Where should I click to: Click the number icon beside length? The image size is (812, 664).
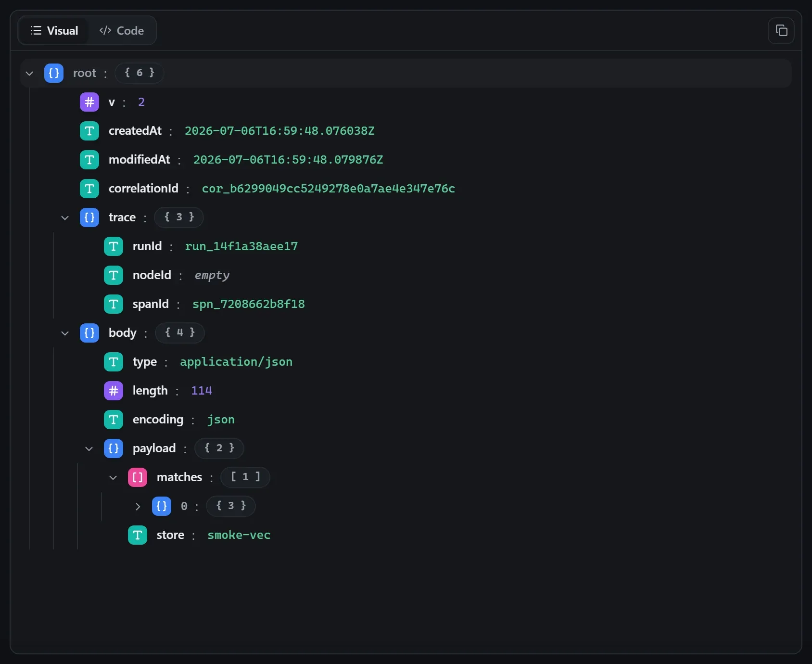point(114,391)
